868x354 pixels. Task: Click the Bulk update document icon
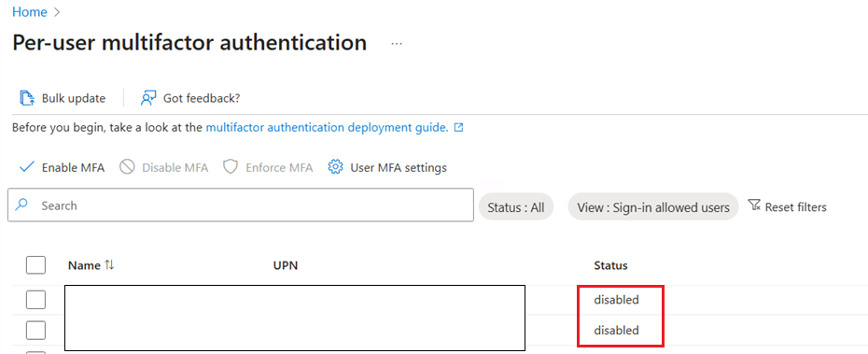click(x=27, y=98)
